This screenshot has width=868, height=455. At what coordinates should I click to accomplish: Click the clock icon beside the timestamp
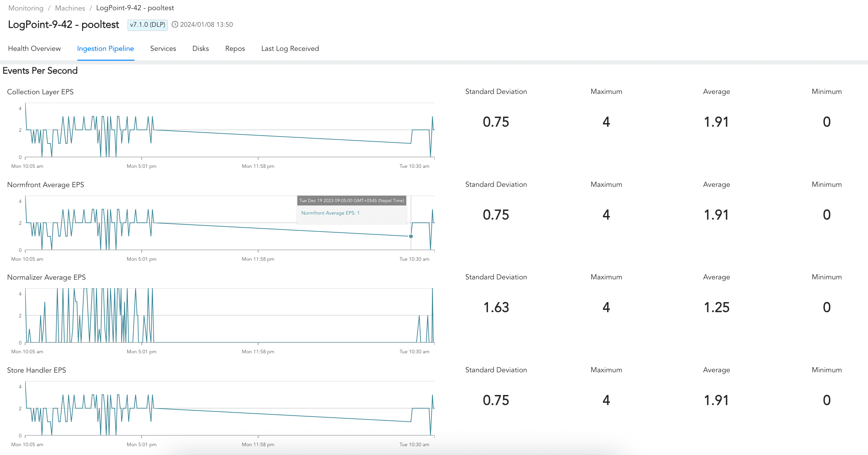[175, 24]
